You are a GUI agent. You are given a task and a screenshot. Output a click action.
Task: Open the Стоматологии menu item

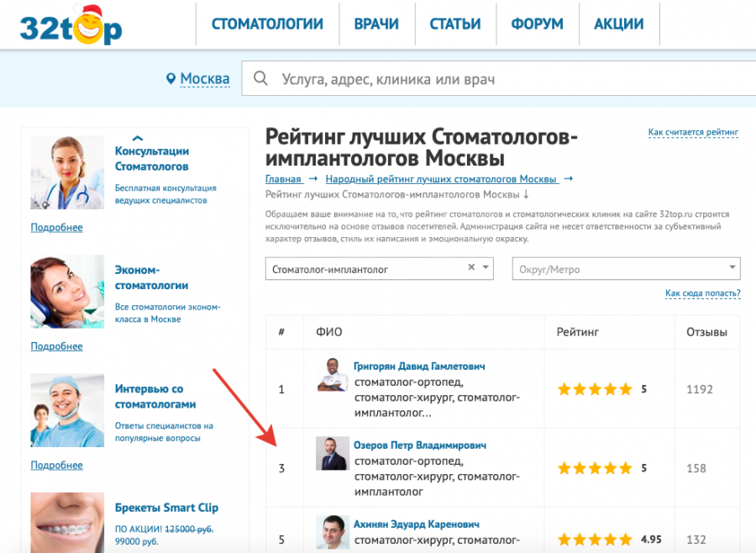[x=267, y=24]
